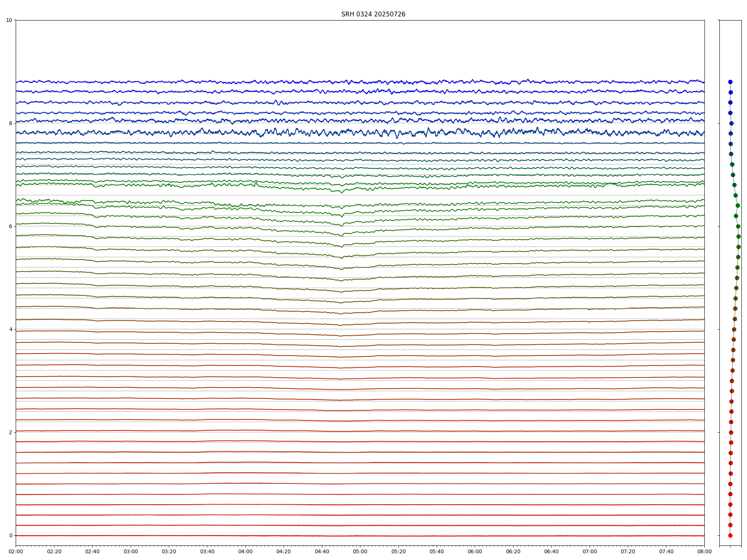Click the y-axis label 4

coord(10,329)
